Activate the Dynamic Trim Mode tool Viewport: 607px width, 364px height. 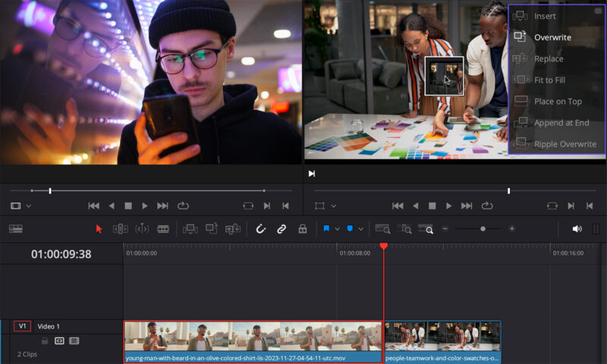142,229
